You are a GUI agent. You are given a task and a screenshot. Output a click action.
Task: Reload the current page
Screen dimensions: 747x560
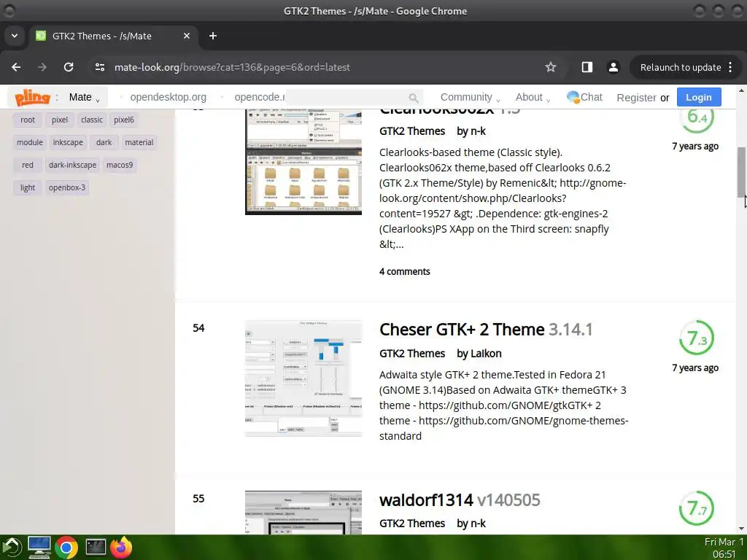coord(69,67)
